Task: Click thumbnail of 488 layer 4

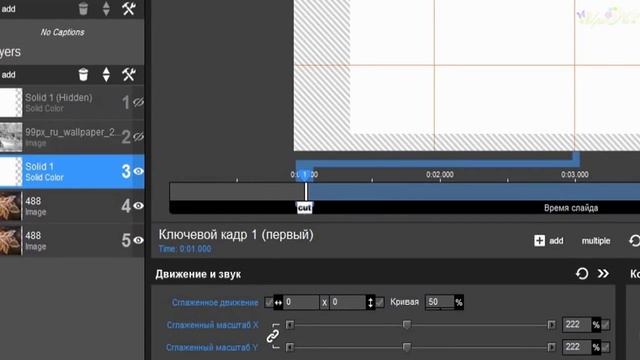Action: 11,206
